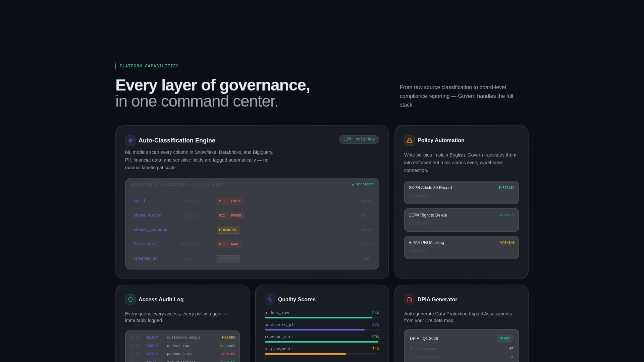Click the DPIA Generator document icon

coord(410,300)
